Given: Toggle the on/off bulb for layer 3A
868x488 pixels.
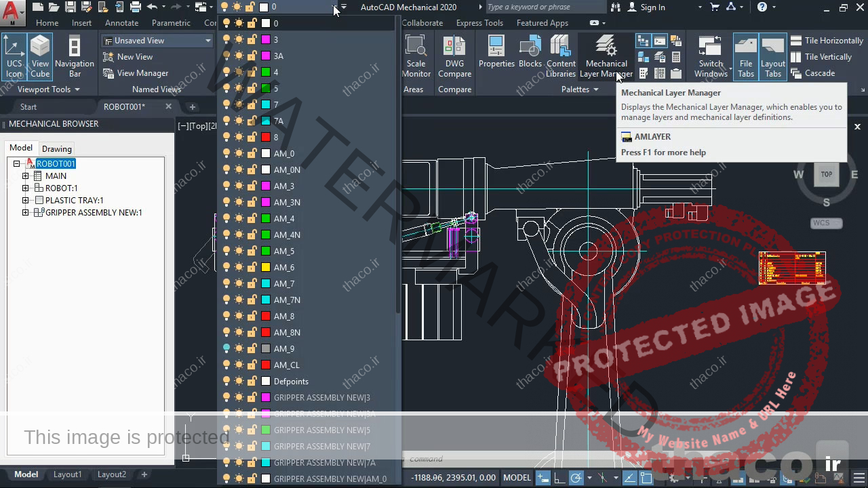Looking at the screenshot, I should coord(226,56).
